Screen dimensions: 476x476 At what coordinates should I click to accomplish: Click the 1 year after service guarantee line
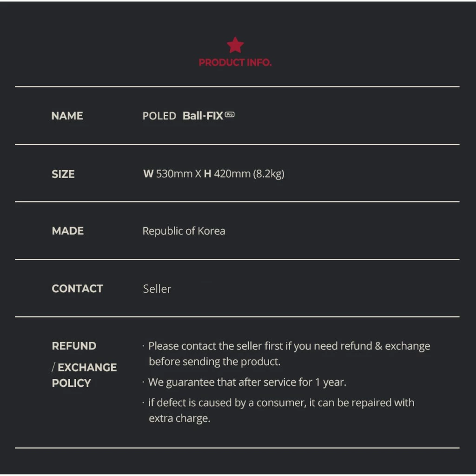245,382
